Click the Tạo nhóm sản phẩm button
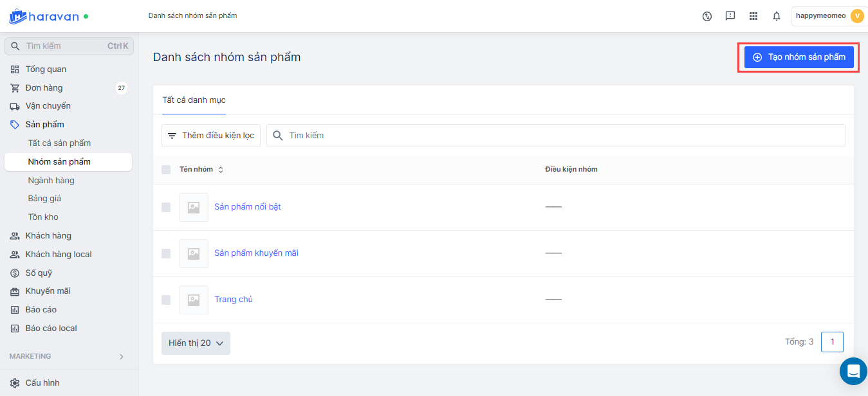This screenshot has height=396, width=868. [x=799, y=57]
